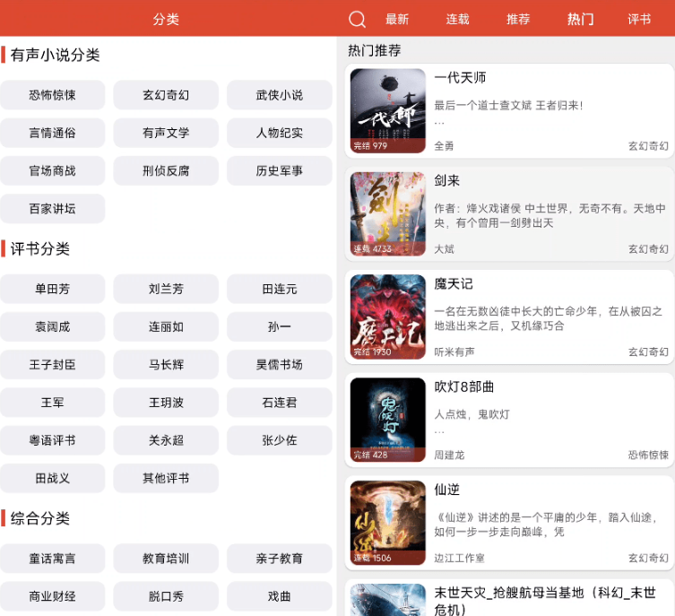The image size is (675, 616).
Task: Select the 戏曲 category
Action: tap(280, 596)
